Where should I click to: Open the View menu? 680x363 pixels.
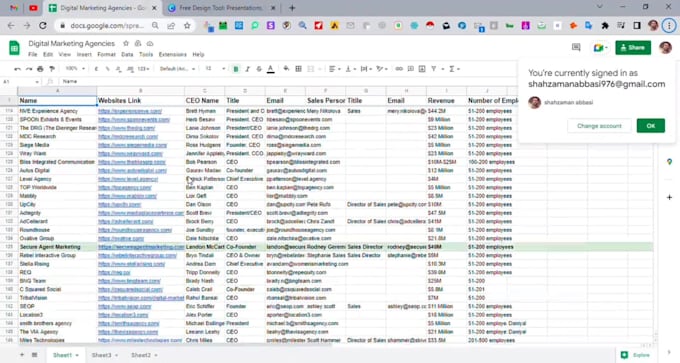click(x=65, y=55)
